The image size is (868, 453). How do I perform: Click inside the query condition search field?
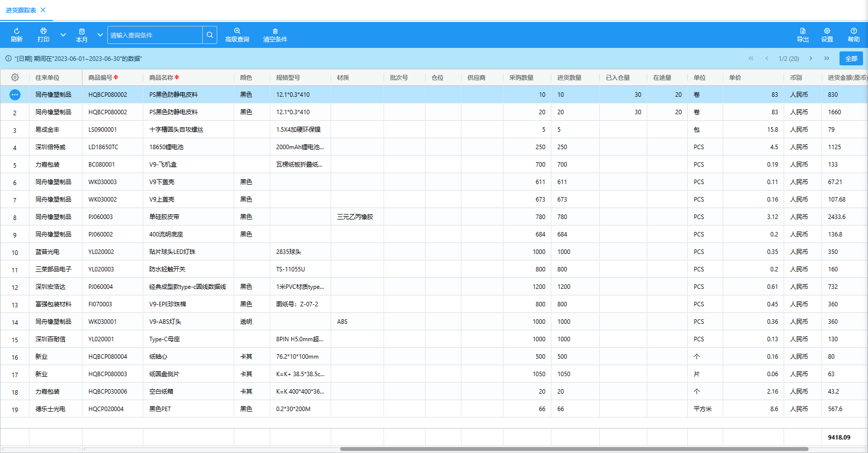155,35
